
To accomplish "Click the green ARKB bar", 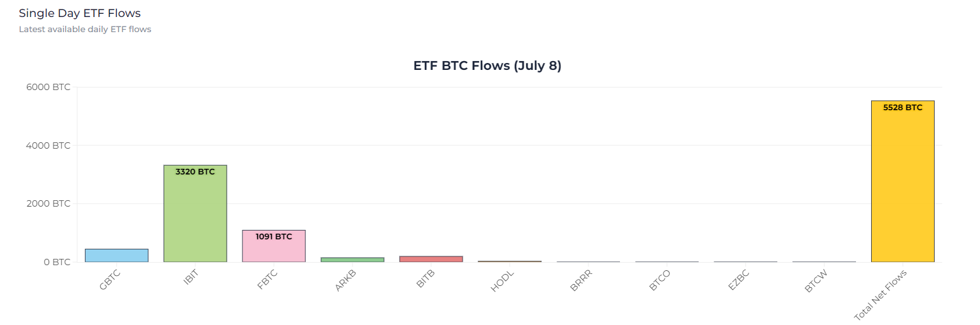I will (x=352, y=259).
